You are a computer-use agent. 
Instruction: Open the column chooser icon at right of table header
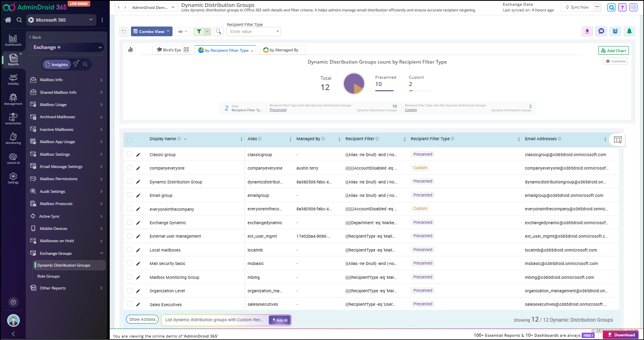click(x=618, y=140)
